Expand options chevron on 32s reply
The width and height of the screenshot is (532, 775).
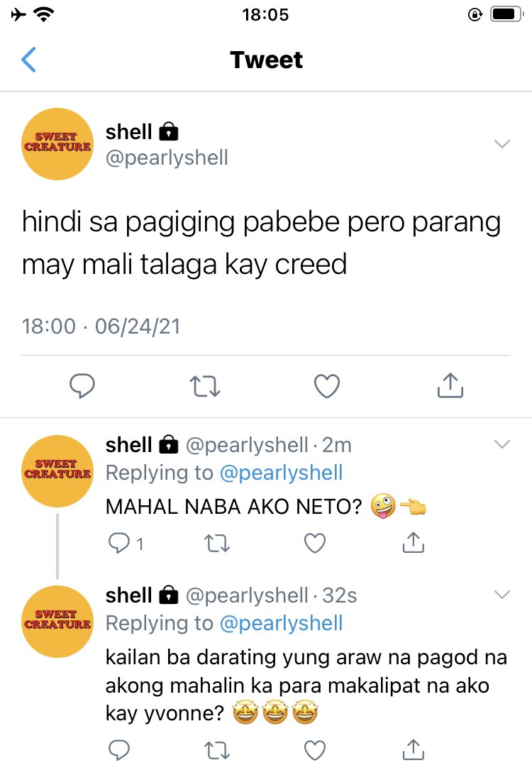(x=502, y=594)
